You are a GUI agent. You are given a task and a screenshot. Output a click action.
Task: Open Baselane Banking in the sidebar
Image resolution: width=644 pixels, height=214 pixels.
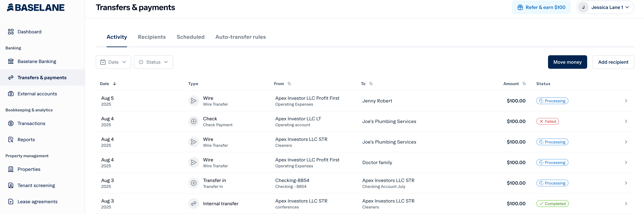[x=42, y=62]
